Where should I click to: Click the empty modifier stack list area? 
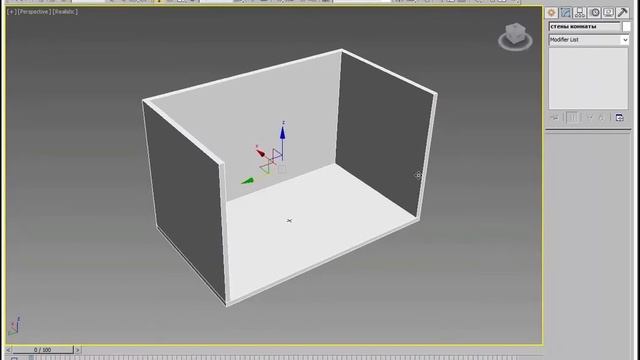pyautogui.click(x=588, y=78)
